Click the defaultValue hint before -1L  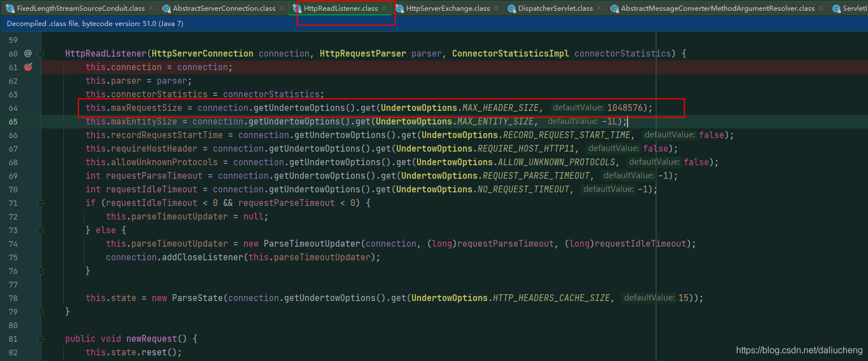pos(572,121)
